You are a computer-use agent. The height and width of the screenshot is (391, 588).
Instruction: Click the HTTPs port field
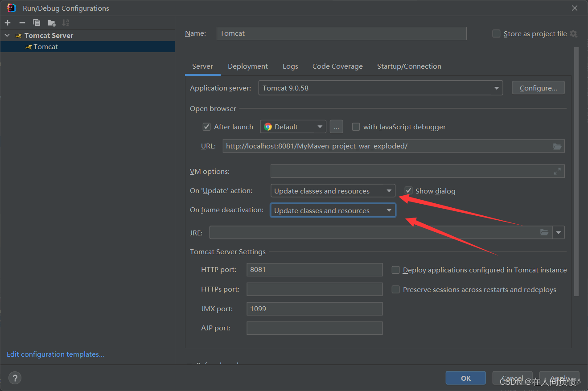[x=314, y=289]
